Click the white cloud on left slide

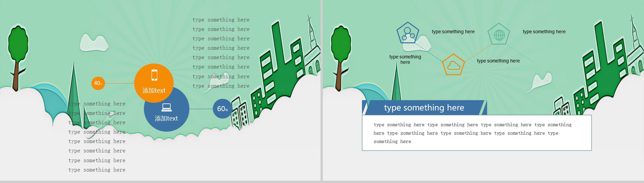(94, 43)
